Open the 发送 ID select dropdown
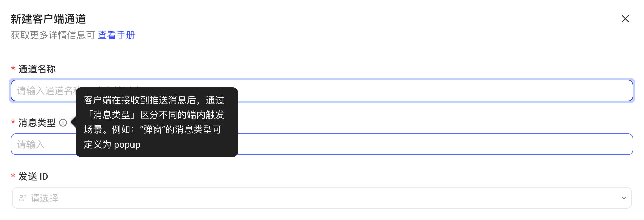This screenshot has width=644, height=220. pos(322,198)
